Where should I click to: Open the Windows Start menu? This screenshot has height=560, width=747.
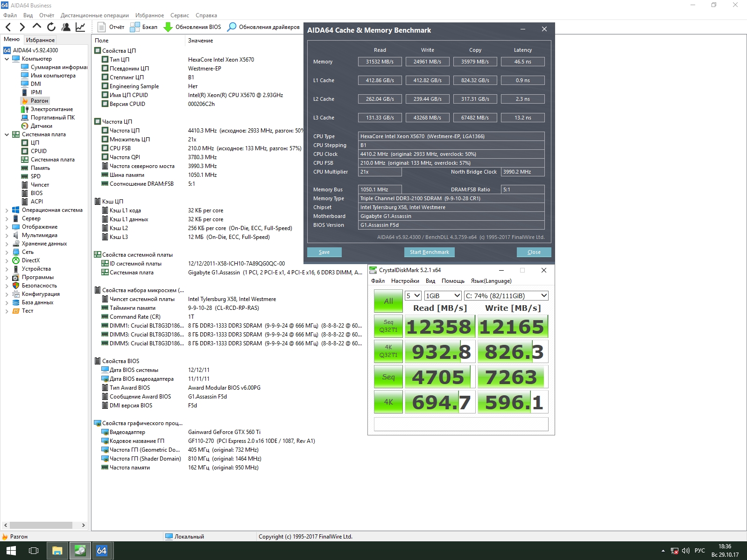pos(11,551)
